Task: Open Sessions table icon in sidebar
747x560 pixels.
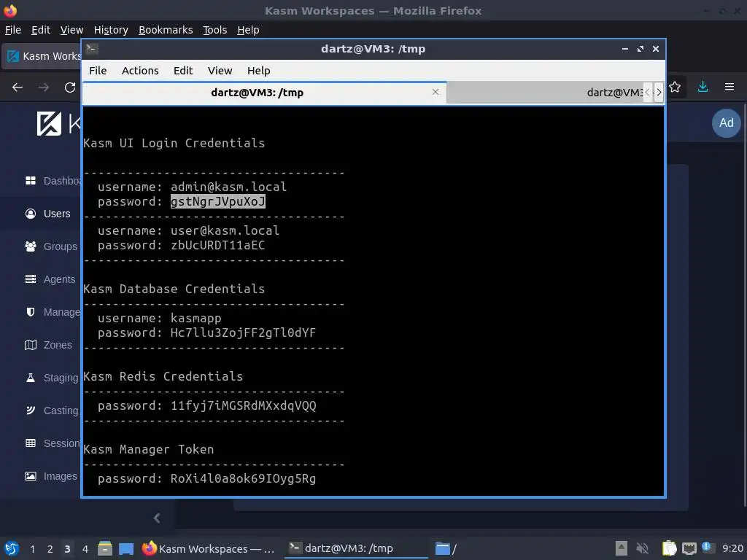Action: coord(31,443)
